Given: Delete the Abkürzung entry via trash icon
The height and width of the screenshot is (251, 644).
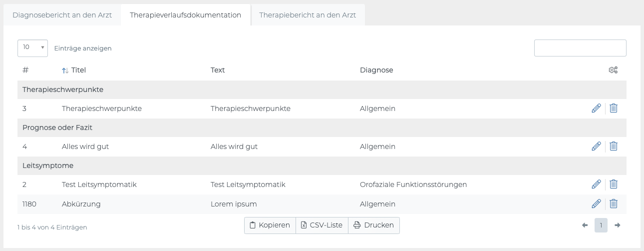Looking at the screenshot, I should coord(614,204).
